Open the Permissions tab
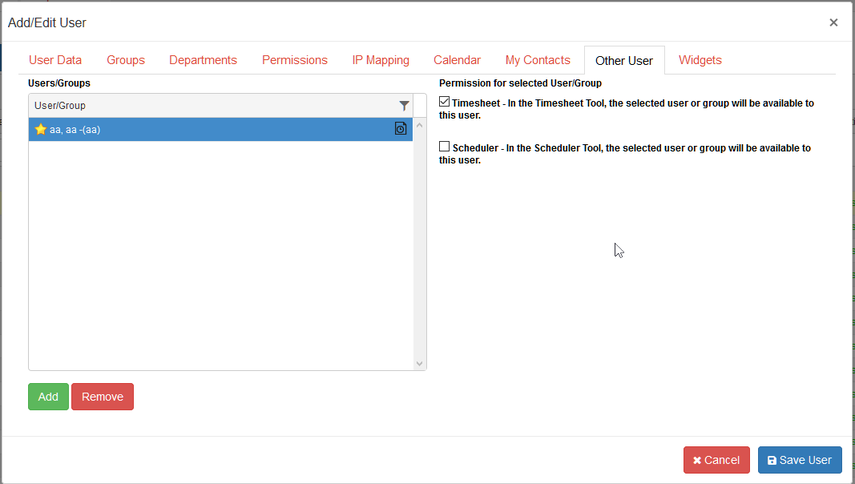The width and height of the screenshot is (855, 484). 294,60
